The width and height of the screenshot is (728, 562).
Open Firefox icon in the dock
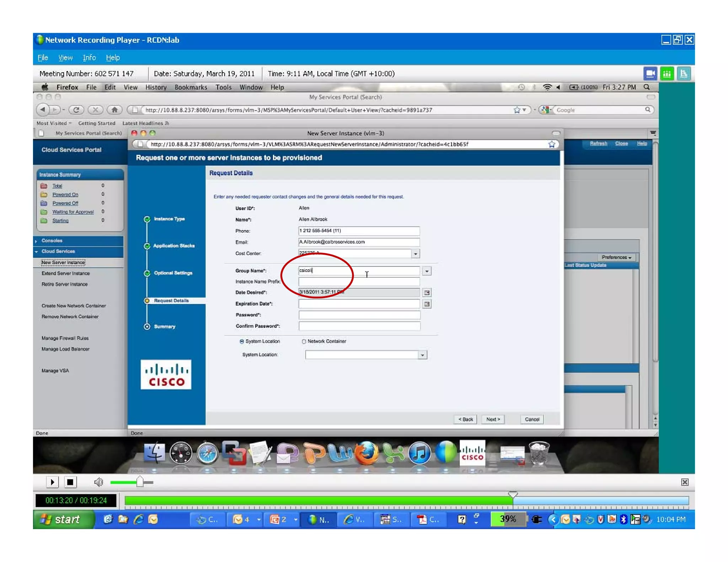(366, 453)
